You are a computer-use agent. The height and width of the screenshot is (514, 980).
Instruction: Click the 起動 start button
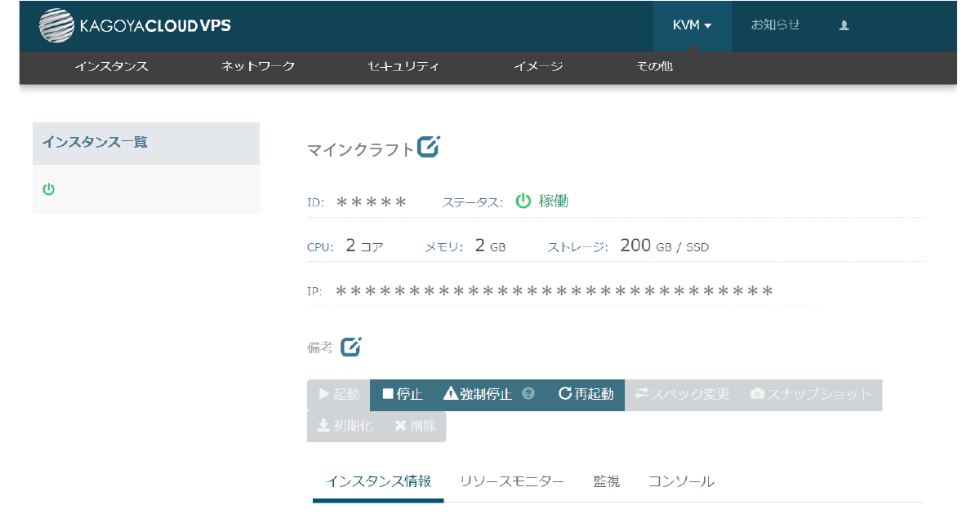click(x=338, y=394)
